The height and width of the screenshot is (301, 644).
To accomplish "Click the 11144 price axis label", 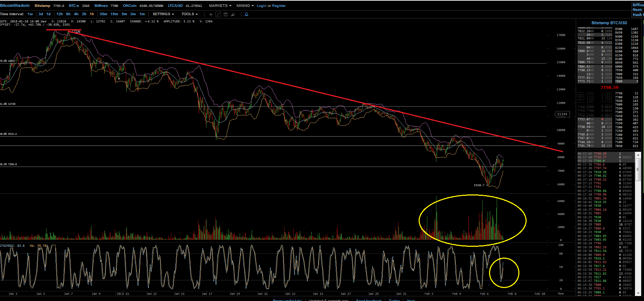I will (x=562, y=114).
